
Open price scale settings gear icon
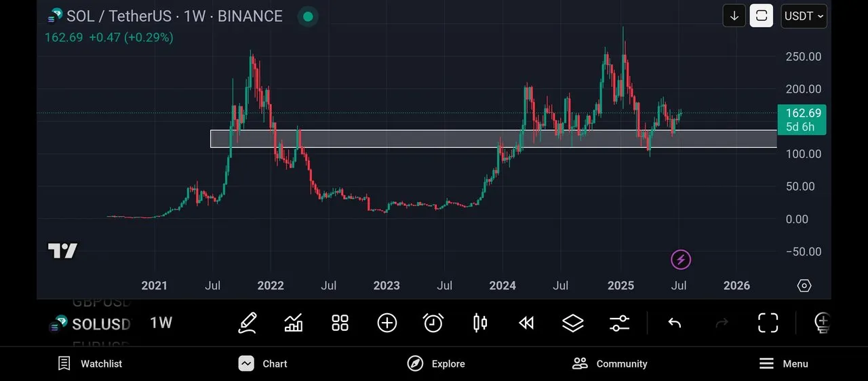pyautogui.click(x=804, y=285)
